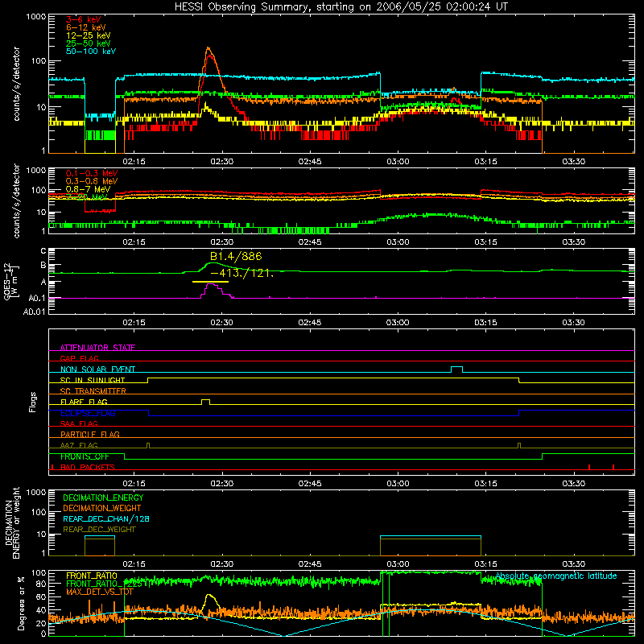Viewport: 644px width, 644px height.
Task: Click the 7-20 MeV legend label
Action: pyautogui.click(x=87, y=197)
